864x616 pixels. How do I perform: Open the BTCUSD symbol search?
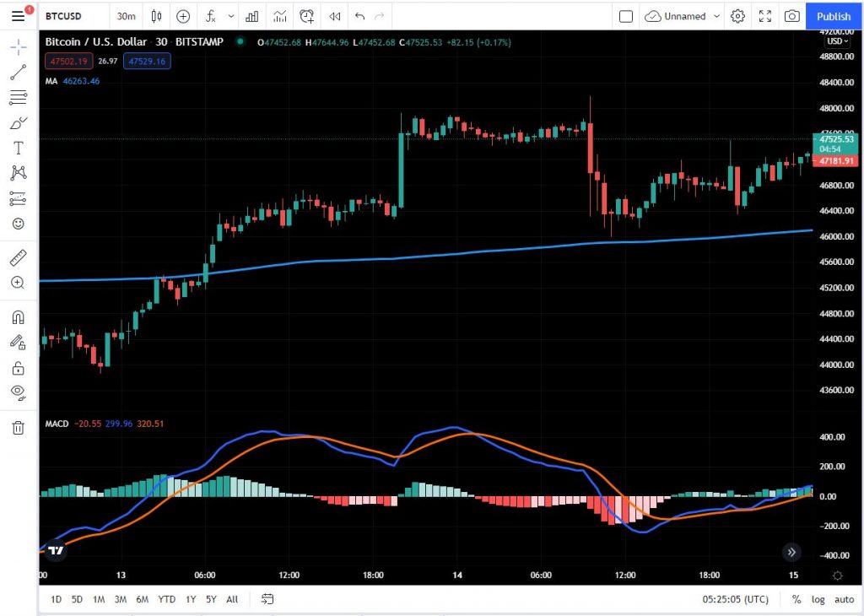[63, 17]
